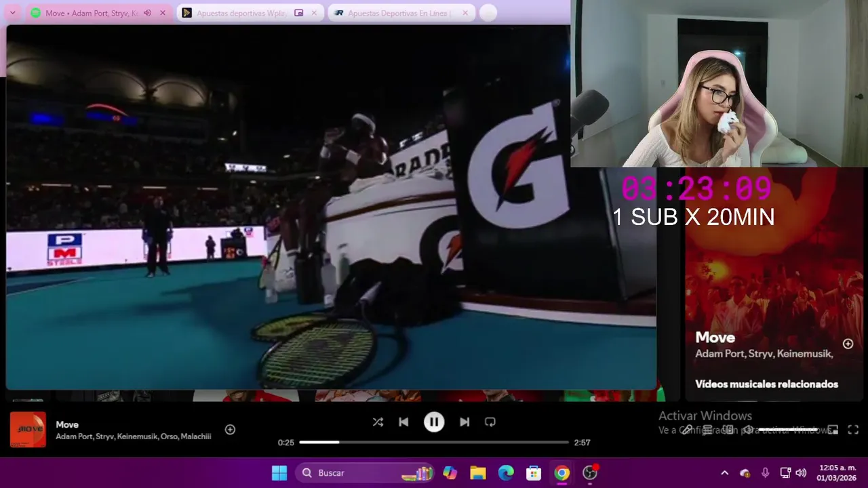This screenshot has height=488, width=868.
Task: Open Microsoft Edge from the taskbar
Action: pos(506,473)
